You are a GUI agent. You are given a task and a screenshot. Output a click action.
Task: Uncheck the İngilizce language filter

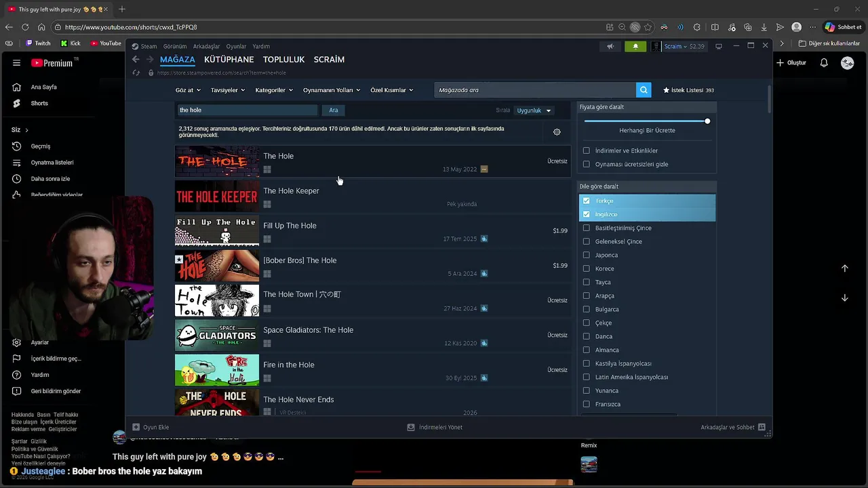coord(587,214)
